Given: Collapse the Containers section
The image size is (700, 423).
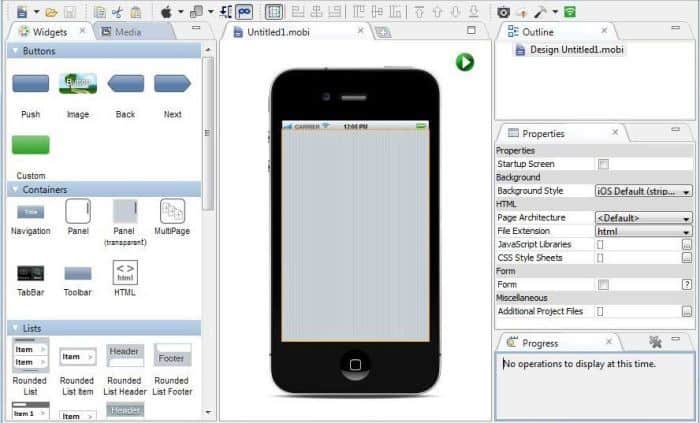Looking at the screenshot, I should pos(15,189).
